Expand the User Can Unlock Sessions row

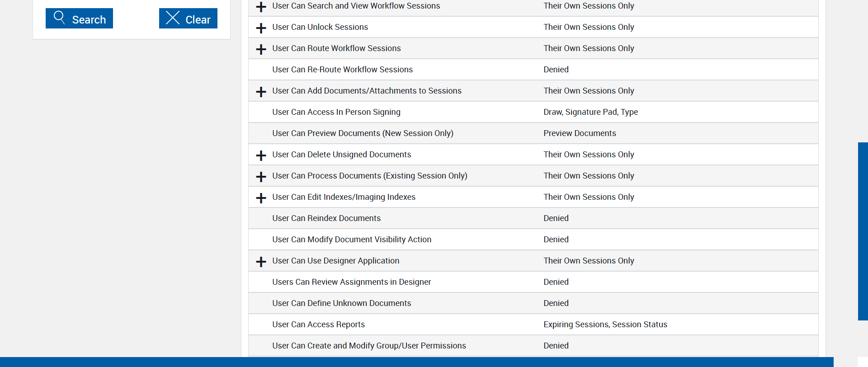coord(261,28)
